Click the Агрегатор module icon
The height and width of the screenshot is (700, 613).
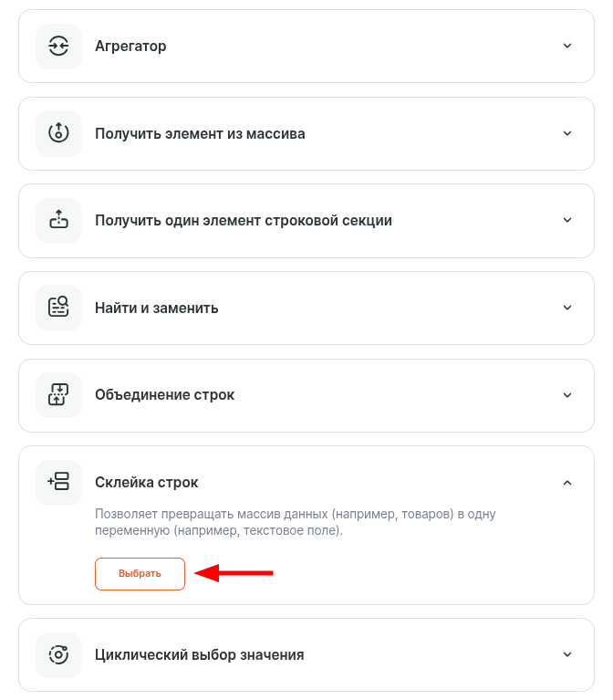pos(58,46)
